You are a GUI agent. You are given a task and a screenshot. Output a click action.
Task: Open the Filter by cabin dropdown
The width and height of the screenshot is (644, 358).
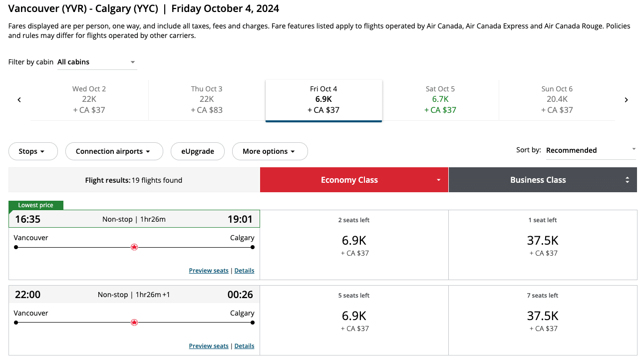(97, 62)
